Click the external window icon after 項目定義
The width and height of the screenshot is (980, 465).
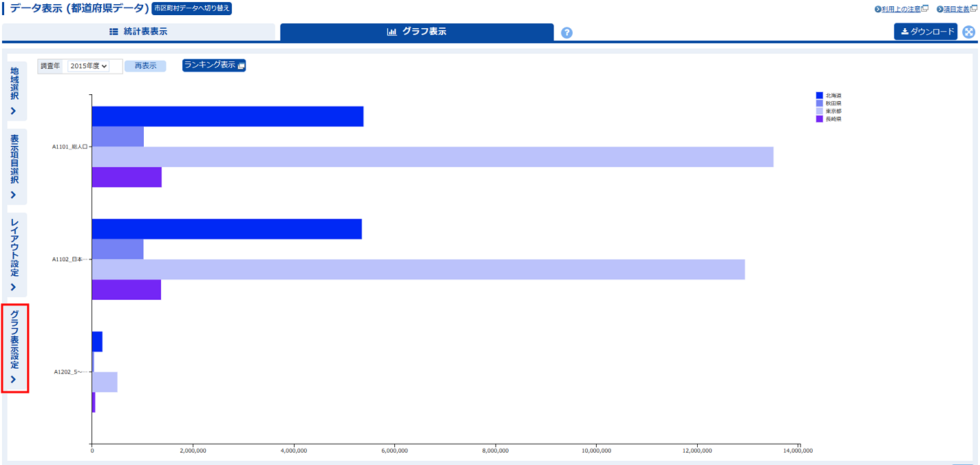(972, 8)
